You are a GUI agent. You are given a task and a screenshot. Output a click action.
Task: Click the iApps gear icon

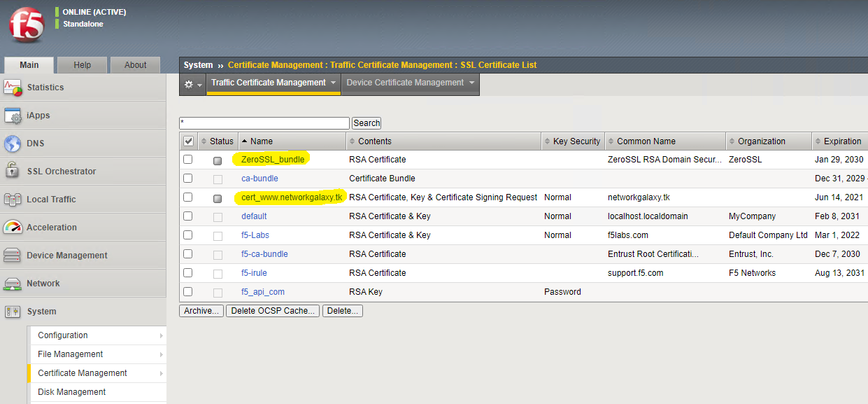(x=13, y=116)
